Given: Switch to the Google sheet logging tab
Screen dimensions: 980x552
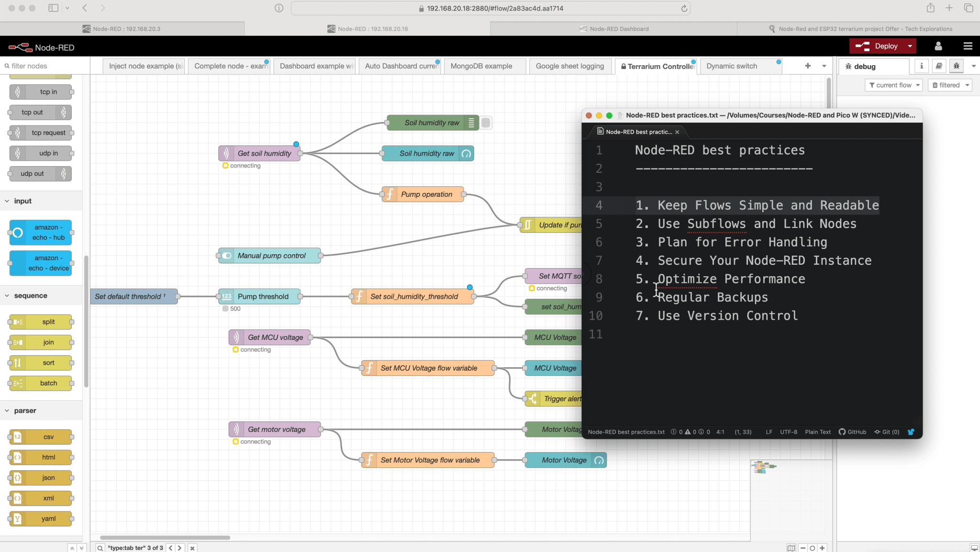Looking at the screenshot, I should (x=570, y=66).
